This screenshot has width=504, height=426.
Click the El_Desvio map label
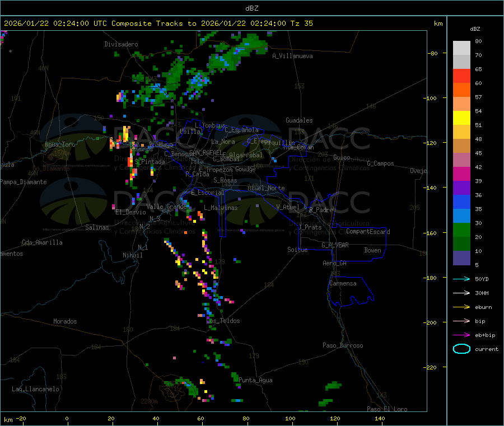[x=131, y=212]
